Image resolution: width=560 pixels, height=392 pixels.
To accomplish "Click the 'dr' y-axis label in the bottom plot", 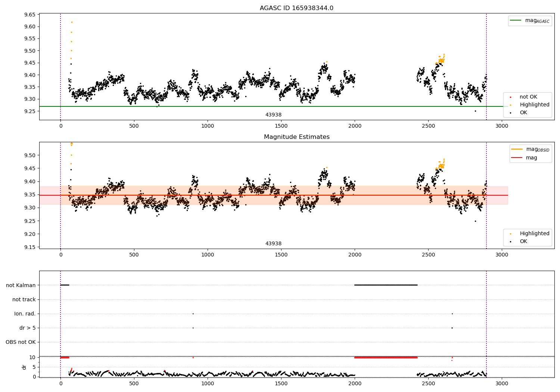I will pos(24,367).
